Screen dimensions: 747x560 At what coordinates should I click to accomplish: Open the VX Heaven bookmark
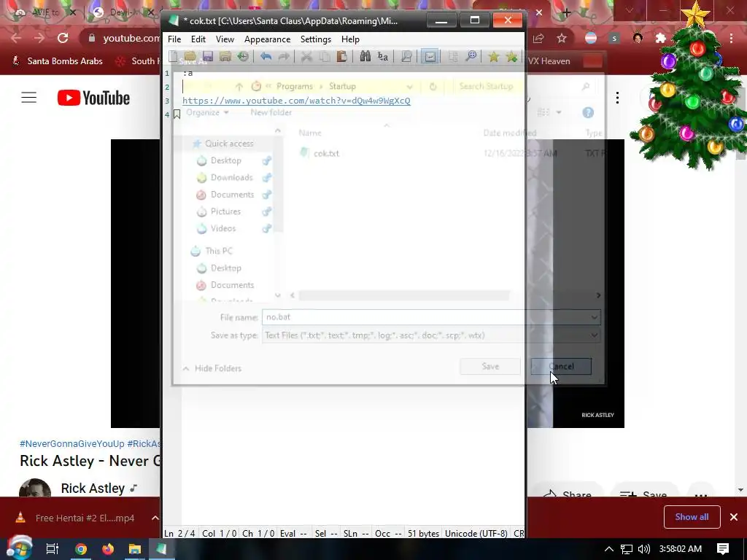(x=549, y=61)
